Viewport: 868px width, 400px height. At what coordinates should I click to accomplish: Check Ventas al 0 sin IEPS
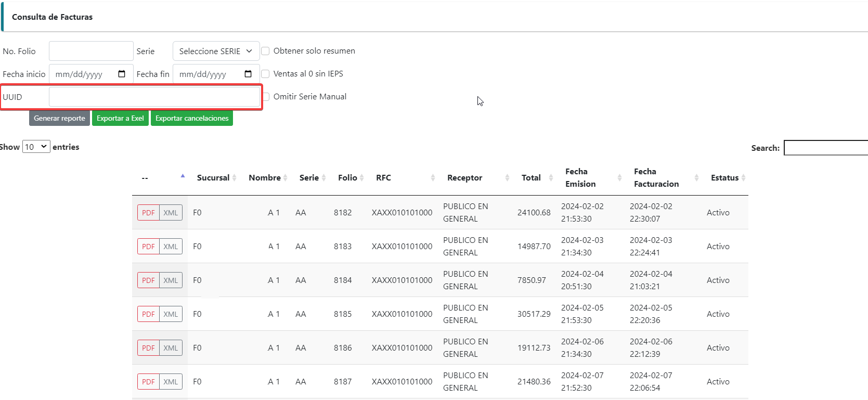[265, 74]
